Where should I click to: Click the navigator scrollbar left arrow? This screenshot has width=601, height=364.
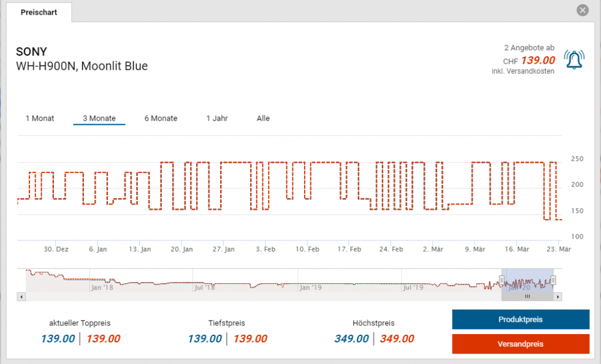point(22,297)
